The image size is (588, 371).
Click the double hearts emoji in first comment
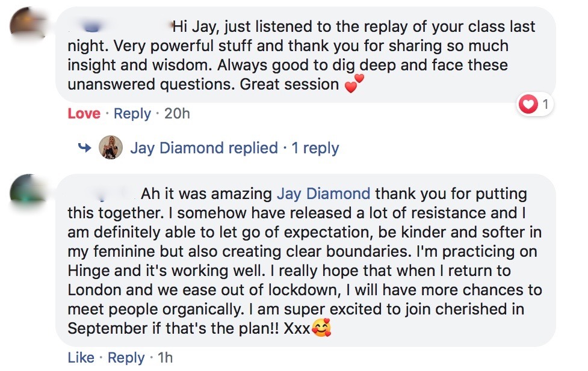tap(354, 84)
